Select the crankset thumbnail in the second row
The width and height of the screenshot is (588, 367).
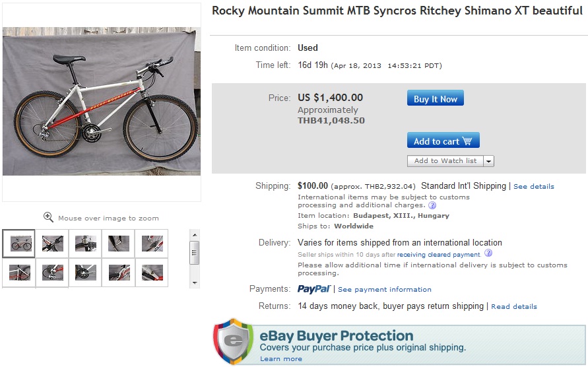pyautogui.click(x=86, y=272)
